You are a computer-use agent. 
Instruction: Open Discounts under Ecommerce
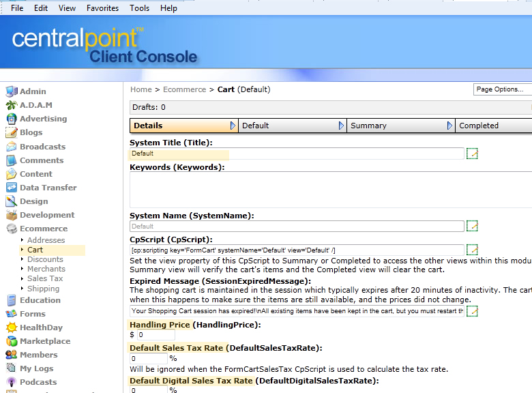(45, 259)
